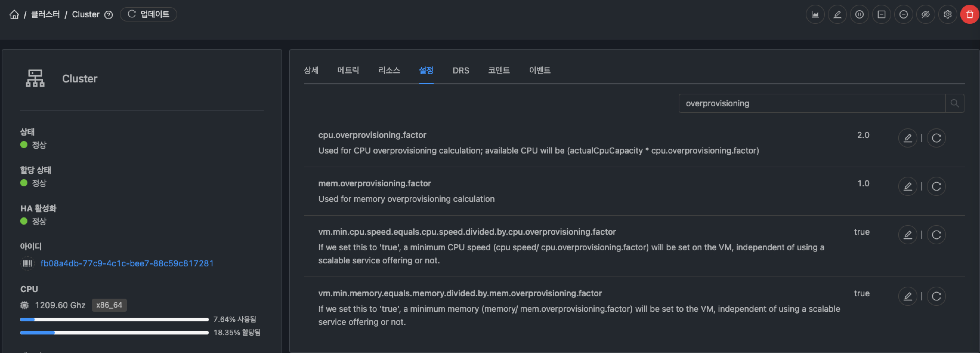Open the 이벤트 tab
Viewport: 980px width, 353px height.
pyautogui.click(x=540, y=70)
